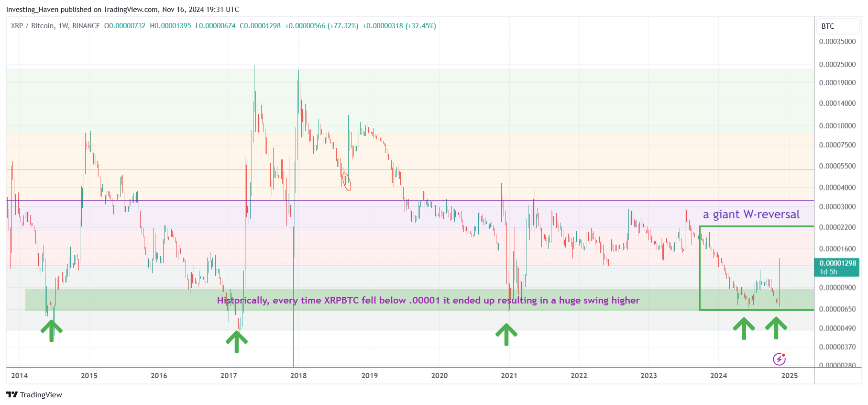Click the 0.00014000 price scale label

(x=837, y=103)
